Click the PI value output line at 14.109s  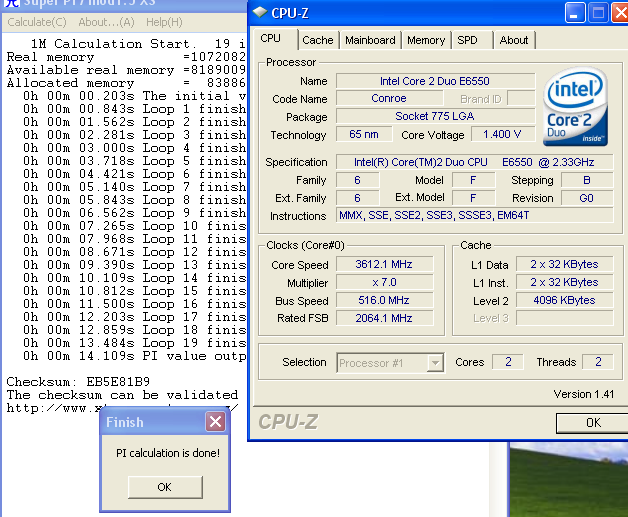click(135, 356)
